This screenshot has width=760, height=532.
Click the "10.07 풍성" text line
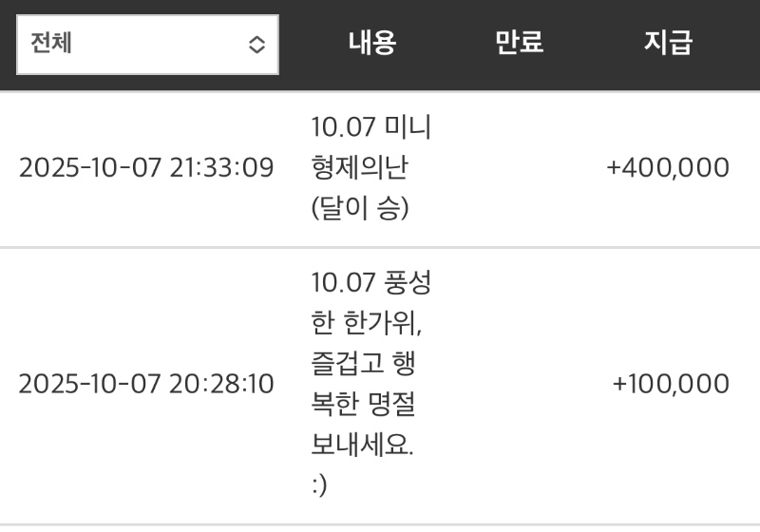371,282
